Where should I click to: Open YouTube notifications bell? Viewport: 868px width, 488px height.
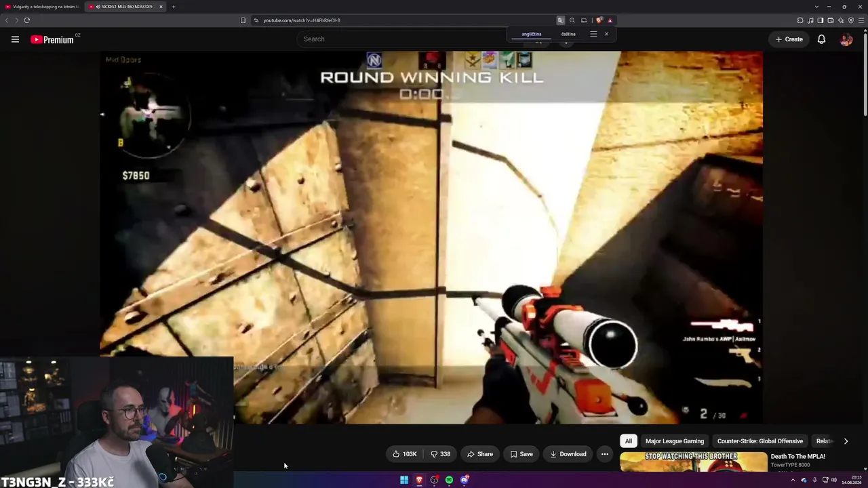tap(821, 39)
